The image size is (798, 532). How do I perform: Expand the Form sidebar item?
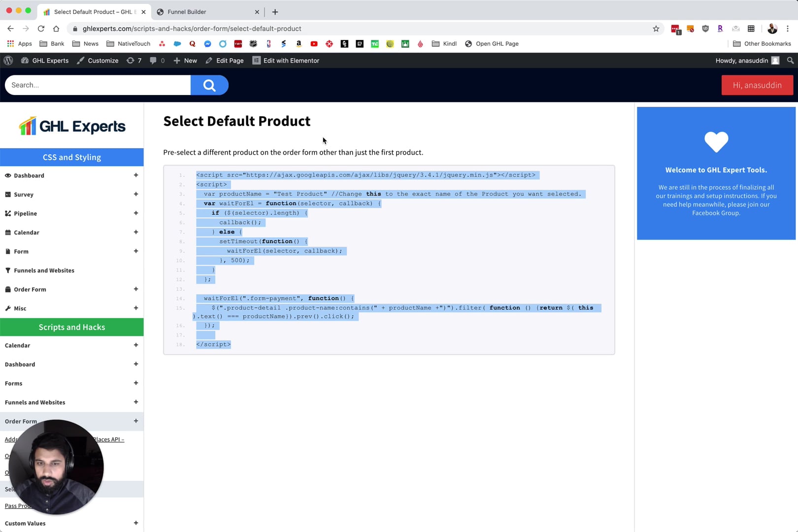(135, 251)
